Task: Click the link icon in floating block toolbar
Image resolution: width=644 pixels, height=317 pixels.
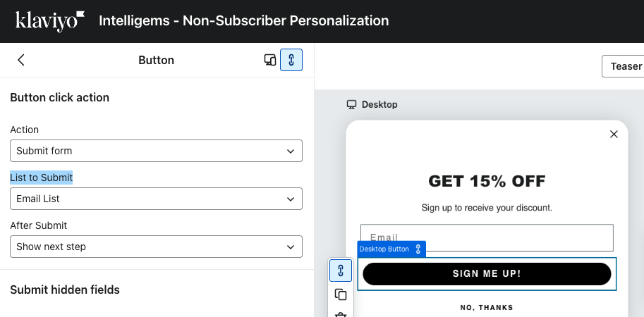Action: pos(341,271)
